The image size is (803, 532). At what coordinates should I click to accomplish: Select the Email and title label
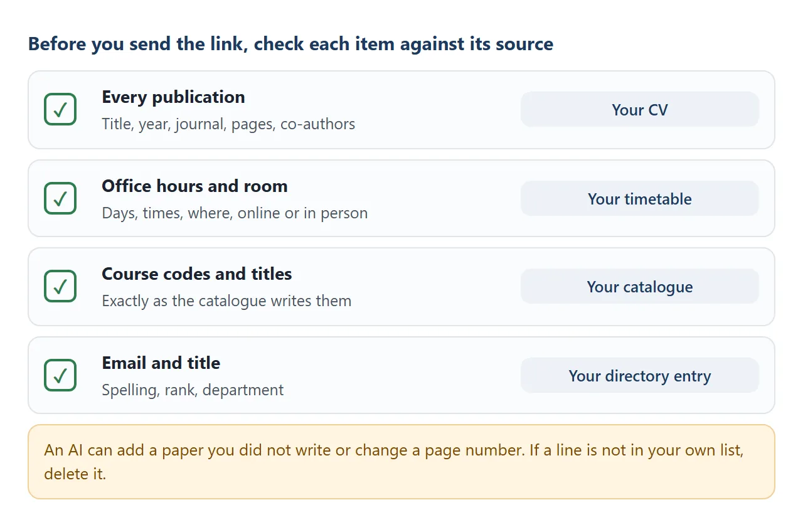pos(161,363)
